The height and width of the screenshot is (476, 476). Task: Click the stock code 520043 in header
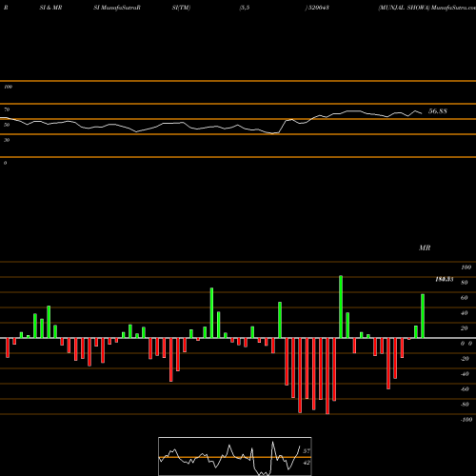[x=318, y=8]
